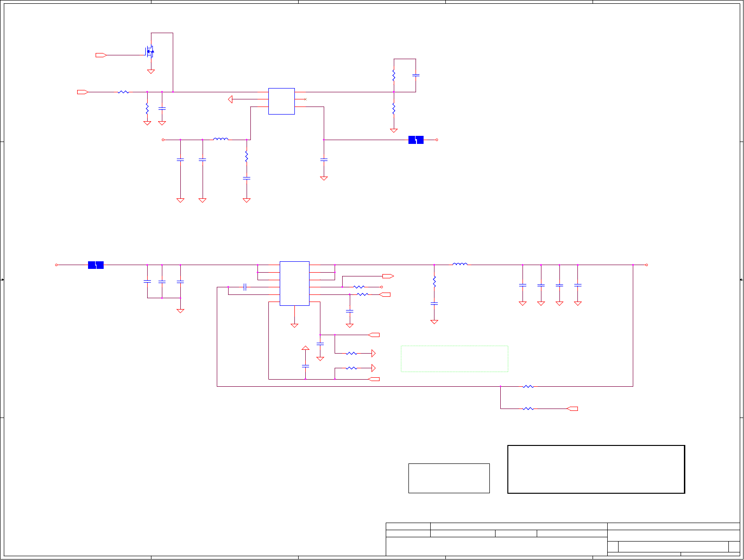Select the green dashed outline box

tap(454, 359)
